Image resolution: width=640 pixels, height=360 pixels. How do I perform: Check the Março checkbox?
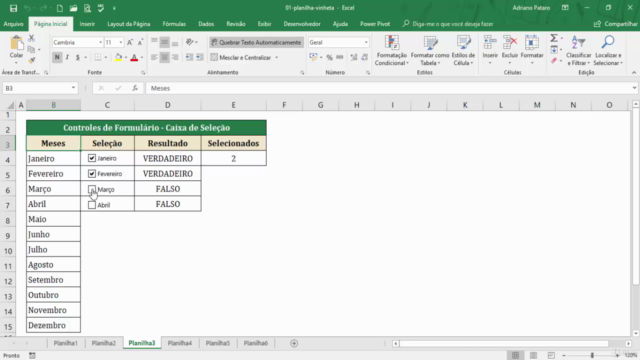click(x=92, y=189)
